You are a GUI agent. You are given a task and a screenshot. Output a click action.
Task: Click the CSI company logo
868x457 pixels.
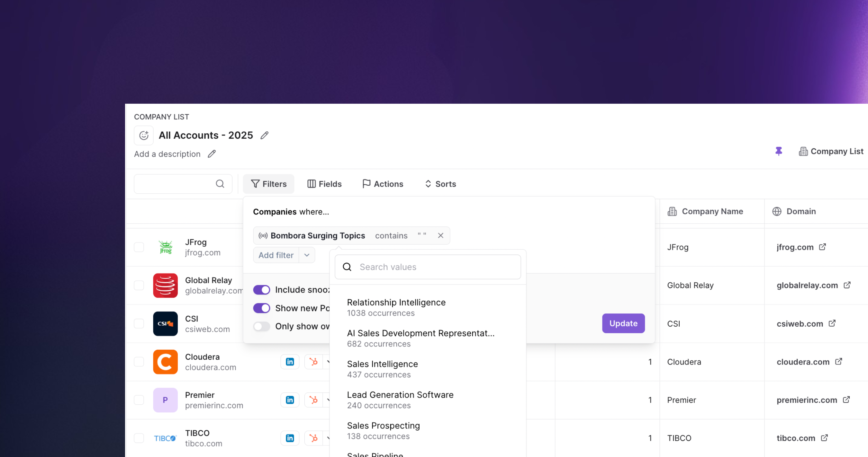tap(166, 324)
